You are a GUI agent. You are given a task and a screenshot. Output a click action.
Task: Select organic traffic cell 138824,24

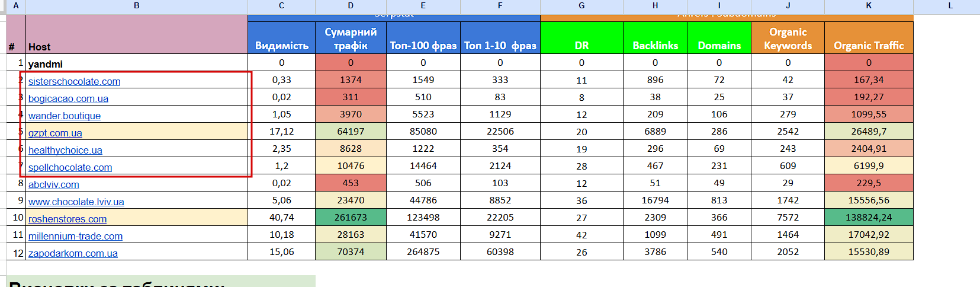click(869, 217)
